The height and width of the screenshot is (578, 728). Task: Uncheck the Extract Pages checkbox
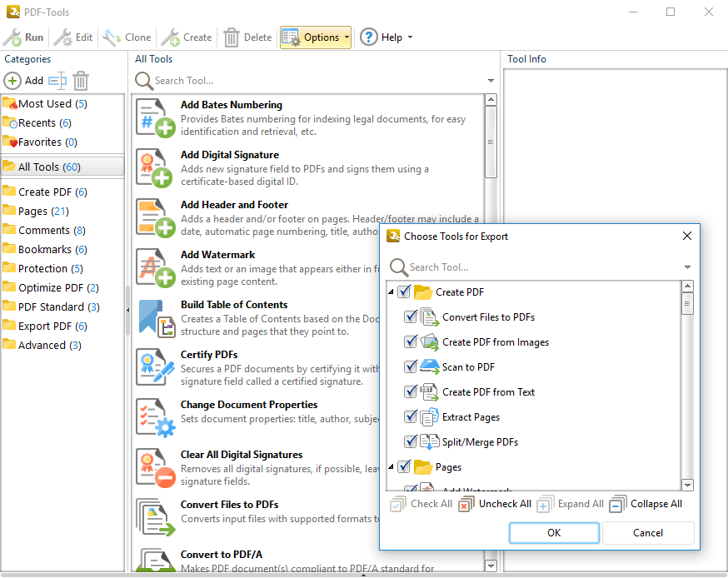pyautogui.click(x=411, y=417)
